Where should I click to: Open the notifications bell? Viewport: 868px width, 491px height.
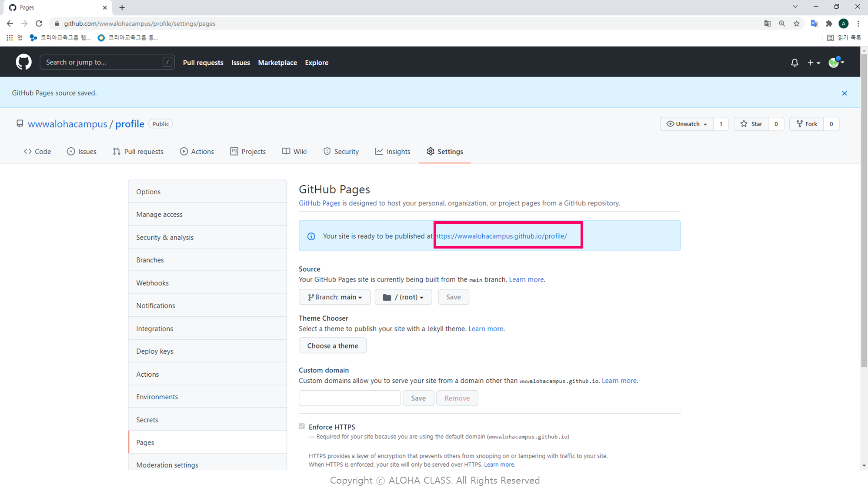click(795, 63)
